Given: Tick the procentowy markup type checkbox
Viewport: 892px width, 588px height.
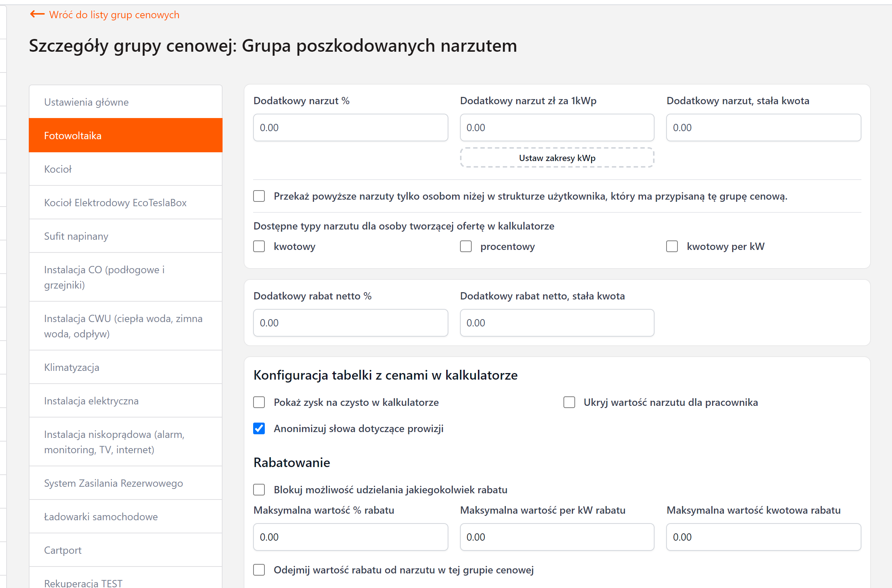Looking at the screenshot, I should [466, 246].
